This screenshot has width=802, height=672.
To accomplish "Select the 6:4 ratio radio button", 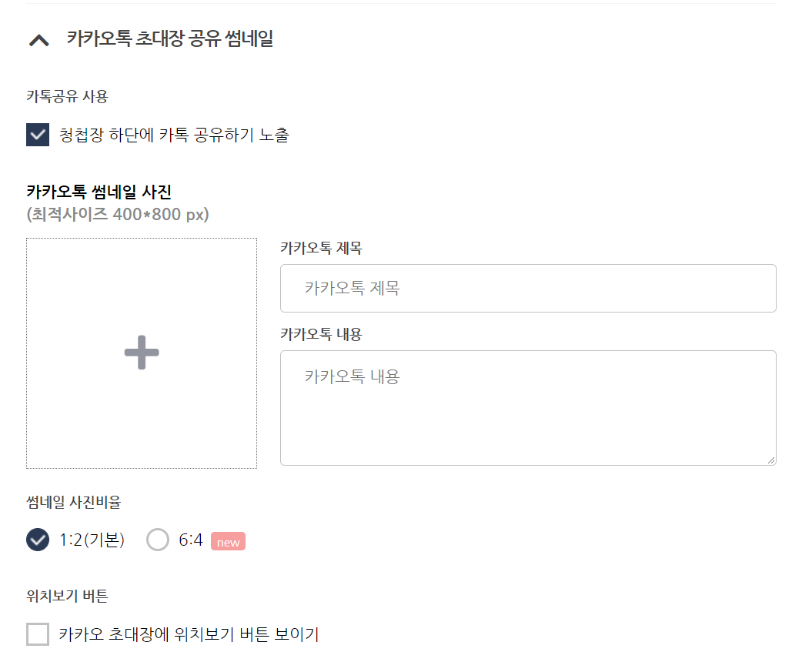I will click(158, 540).
